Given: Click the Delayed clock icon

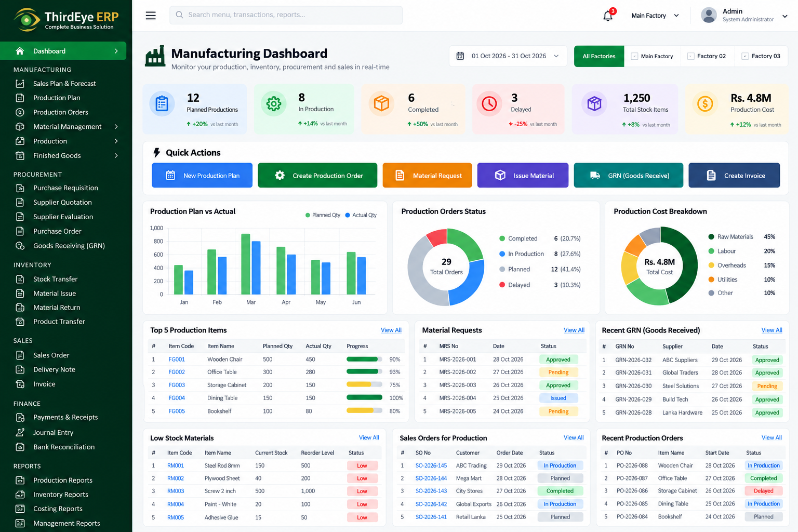Looking at the screenshot, I should pos(489,103).
